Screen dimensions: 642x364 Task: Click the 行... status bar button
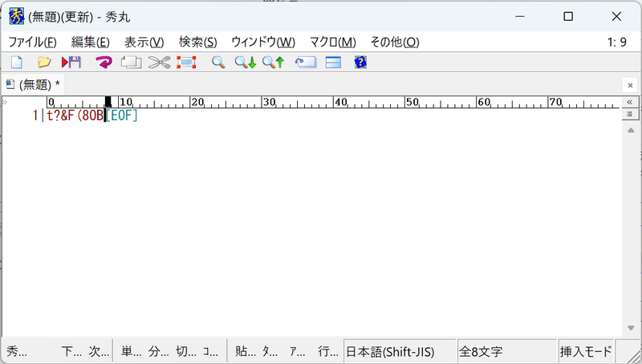point(328,351)
